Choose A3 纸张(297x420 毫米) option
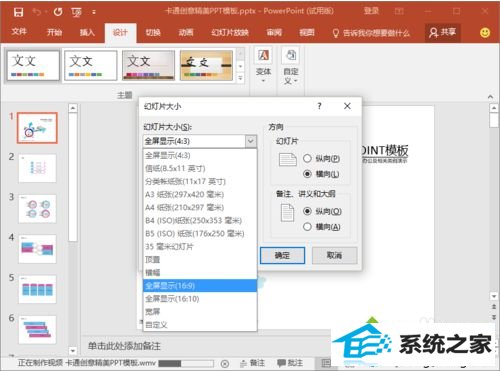The width and height of the screenshot is (500, 371). point(200,194)
